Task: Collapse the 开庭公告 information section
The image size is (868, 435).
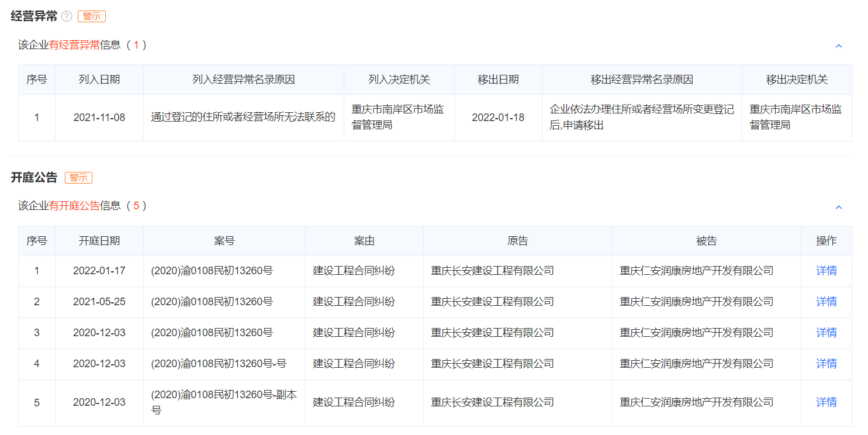Action: click(x=839, y=207)
